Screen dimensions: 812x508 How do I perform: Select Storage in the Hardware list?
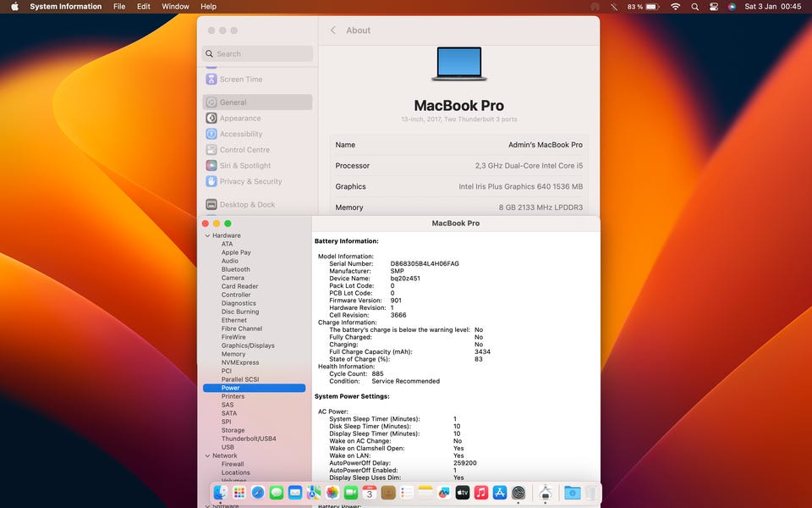click(x=233, y=430)
